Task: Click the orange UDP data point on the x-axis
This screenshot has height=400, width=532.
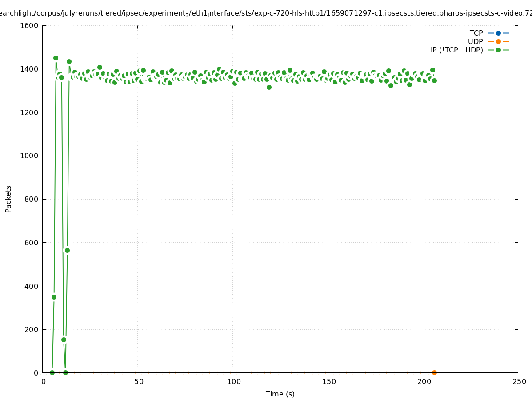Action: coord(434,372)
